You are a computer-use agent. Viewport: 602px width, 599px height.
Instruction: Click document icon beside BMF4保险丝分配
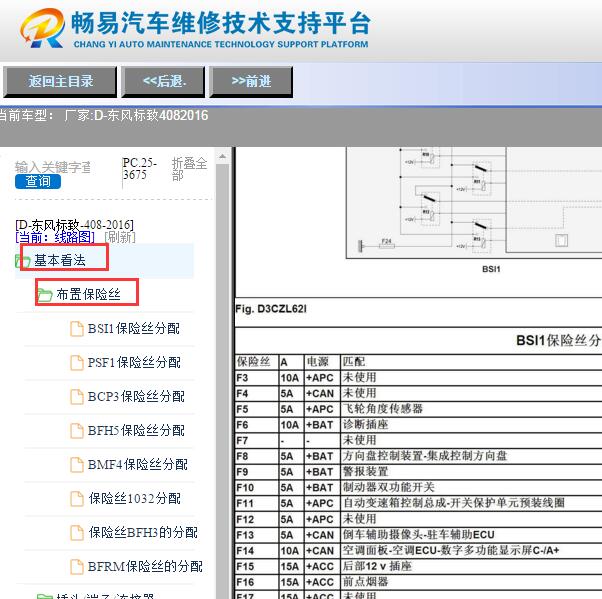point(77,465)
